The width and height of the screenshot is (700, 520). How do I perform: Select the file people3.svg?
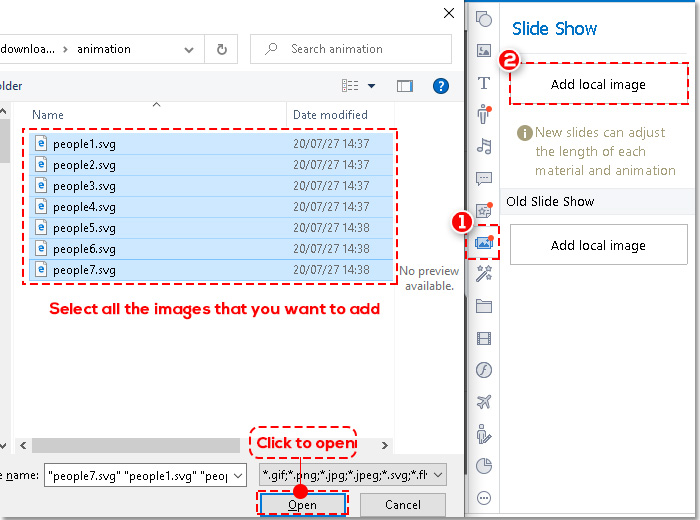pos(211,186)
